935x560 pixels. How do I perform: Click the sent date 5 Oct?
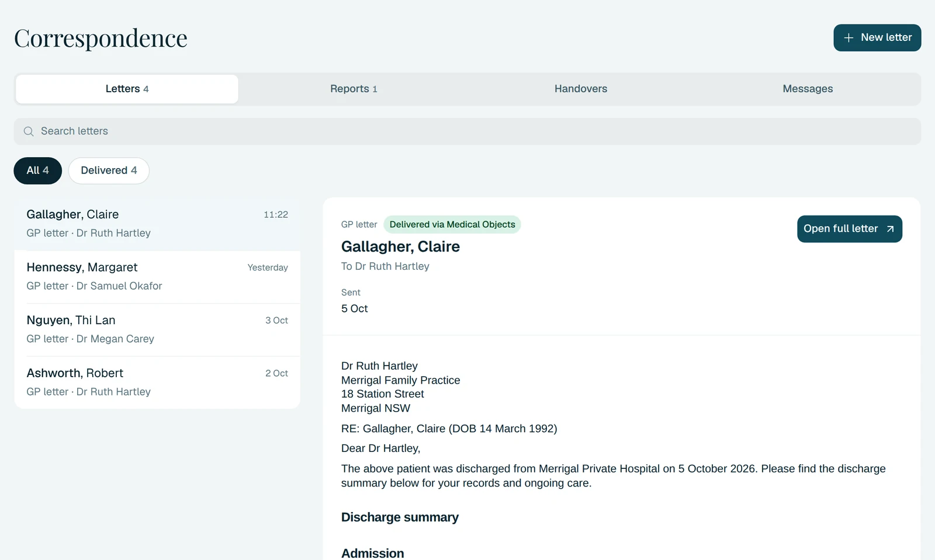355,309
